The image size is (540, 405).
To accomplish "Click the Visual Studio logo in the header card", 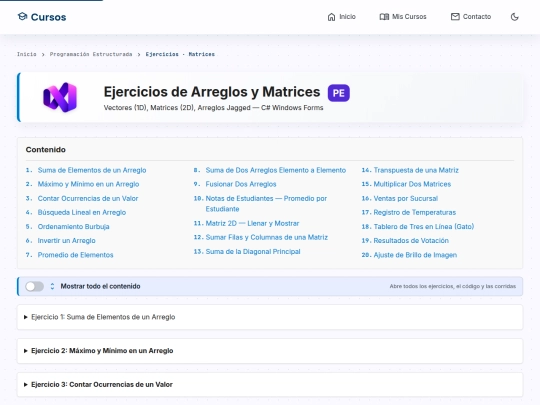I will pyautogui.click(x=60, y=97).
